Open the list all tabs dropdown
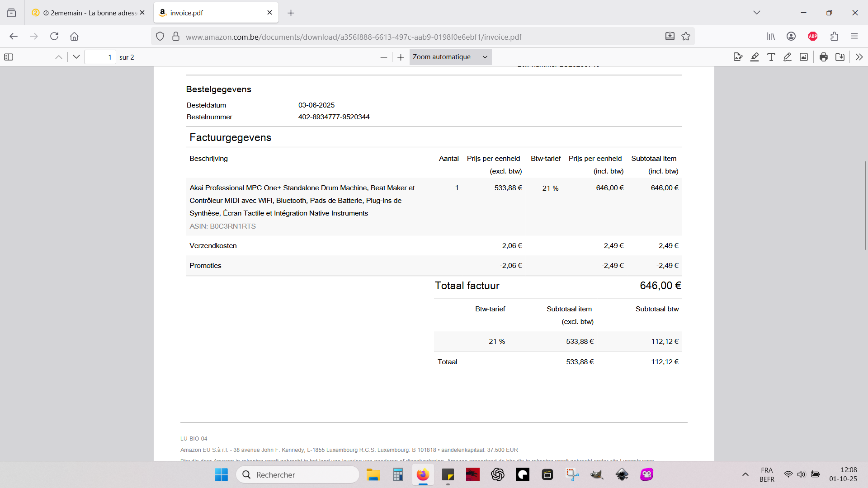868x488 pixels. click(x=757, y=13)
